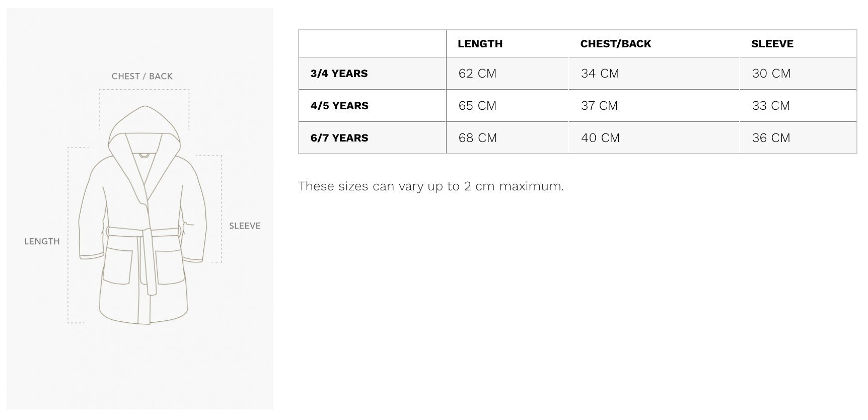
Task: Click the 33 CM sleeve cell
Action: click(771, 106)
